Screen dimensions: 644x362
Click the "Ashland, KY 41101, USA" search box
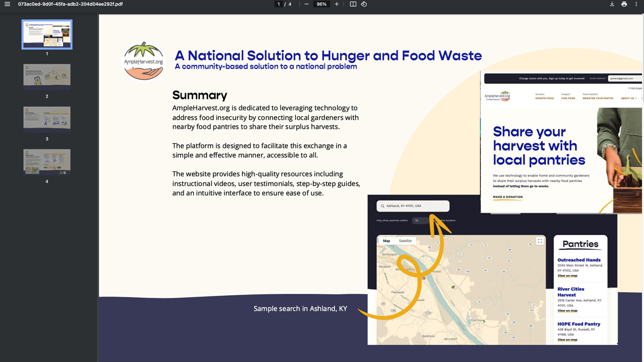(413, 206)
